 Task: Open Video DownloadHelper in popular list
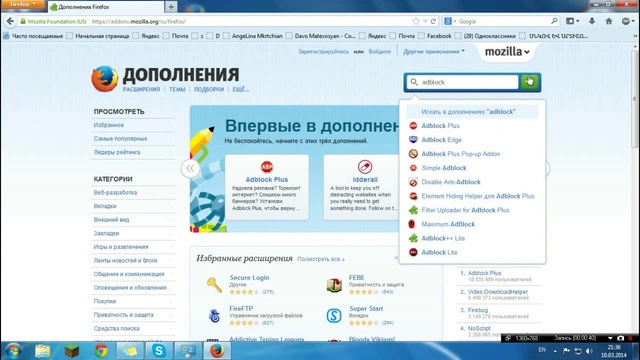(498, 292)
